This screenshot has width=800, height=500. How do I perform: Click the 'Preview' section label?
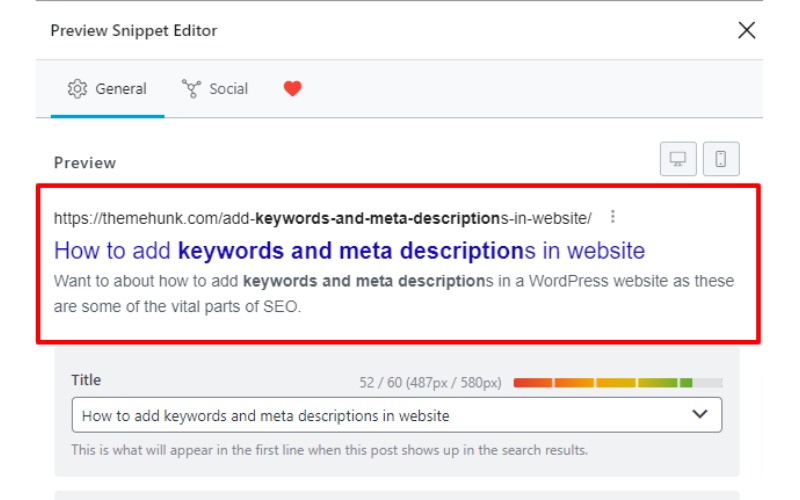pyautogui.click(x=85, y=163)
